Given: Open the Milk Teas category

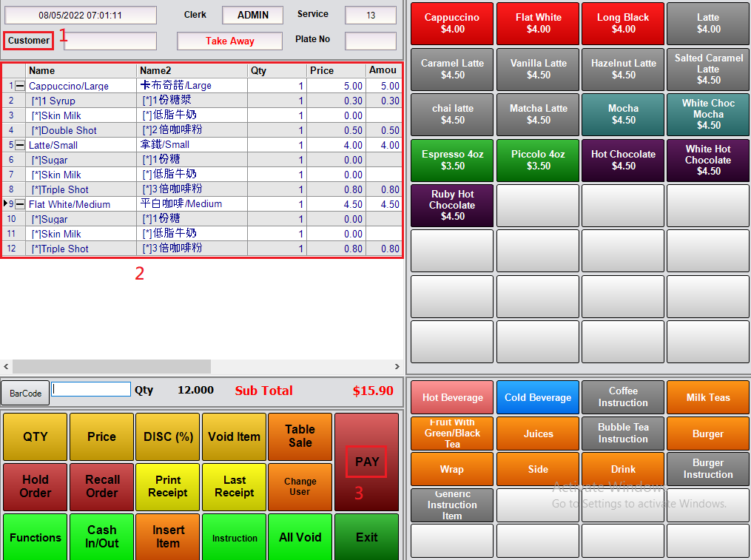Looking at the screenshot, I should [x=708, y=397].
